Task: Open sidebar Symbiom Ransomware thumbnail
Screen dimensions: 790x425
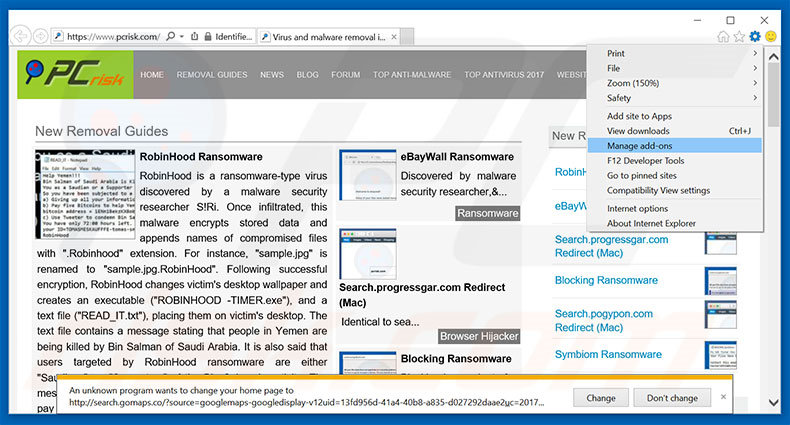Action: tap(720, 355)
